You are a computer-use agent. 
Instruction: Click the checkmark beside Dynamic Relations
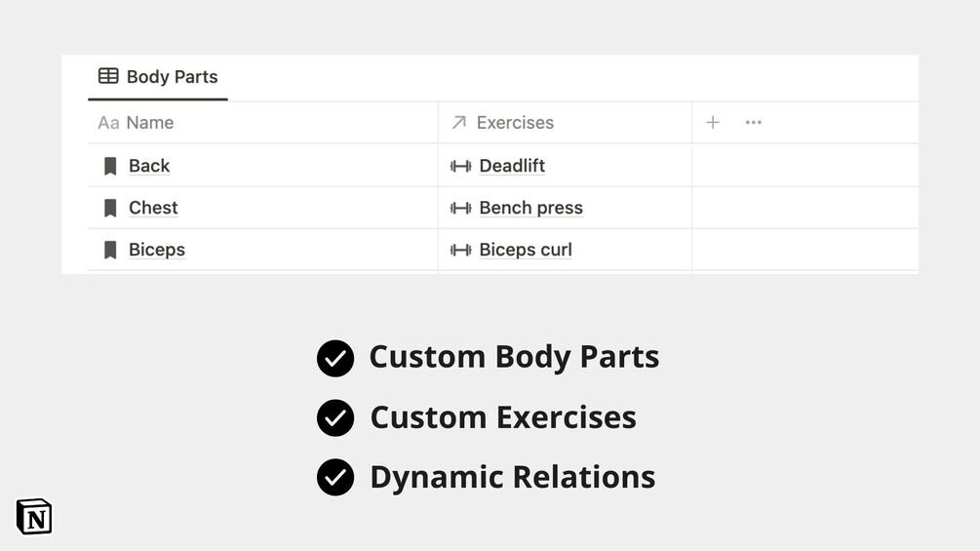tap(335, 478)
